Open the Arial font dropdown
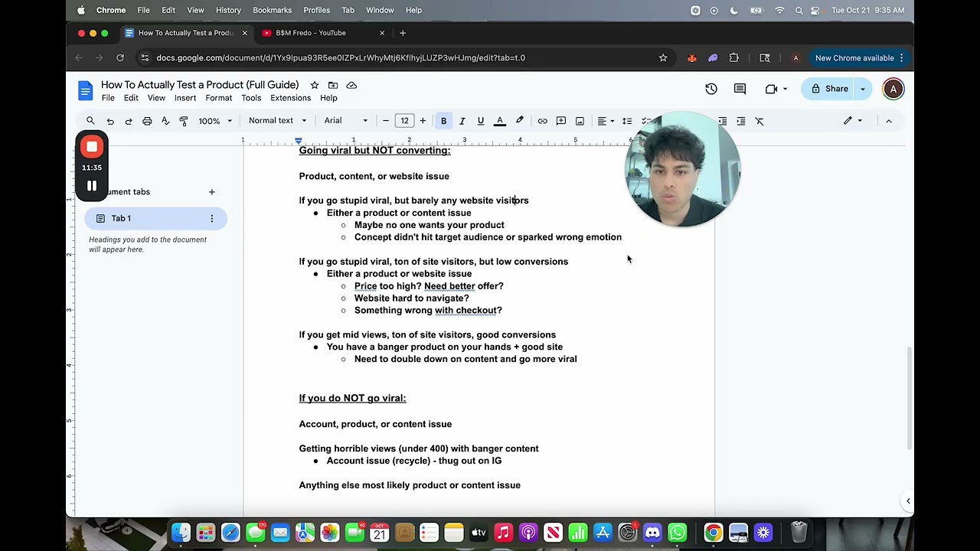980x551 pixels. (x=346, y=121)
